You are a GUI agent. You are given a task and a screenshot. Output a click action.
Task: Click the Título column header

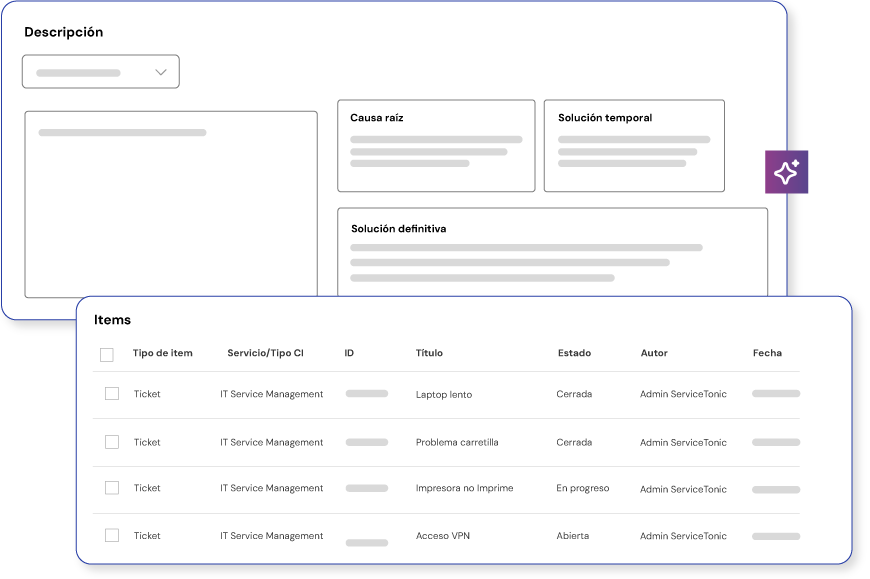point(429,353)
